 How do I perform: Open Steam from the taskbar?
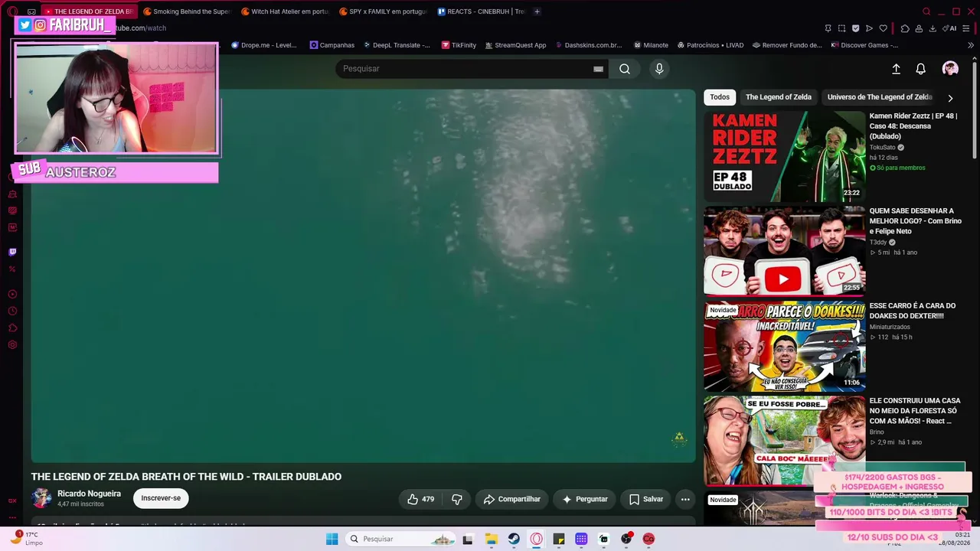click(x=514, y=539)
